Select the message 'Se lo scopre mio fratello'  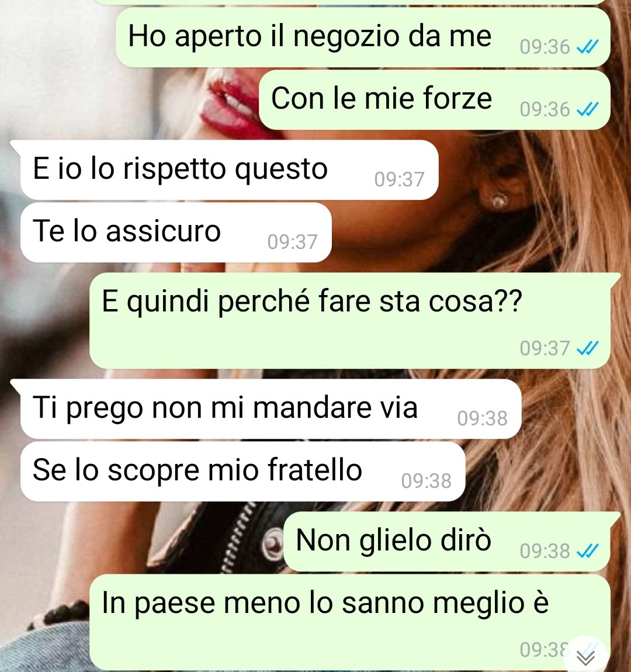pos(242,472)
